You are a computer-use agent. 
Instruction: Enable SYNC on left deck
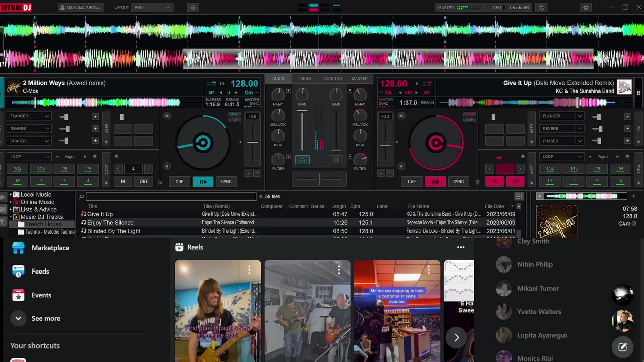point(226,182)
